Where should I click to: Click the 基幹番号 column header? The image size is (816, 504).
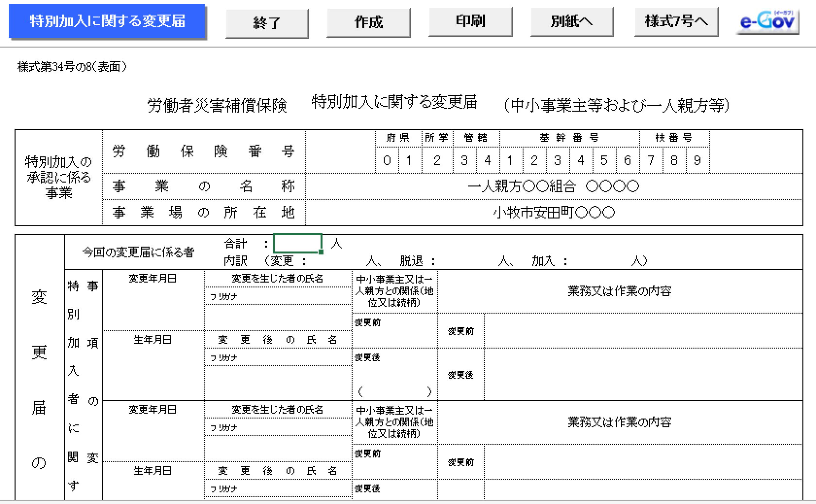569,138
